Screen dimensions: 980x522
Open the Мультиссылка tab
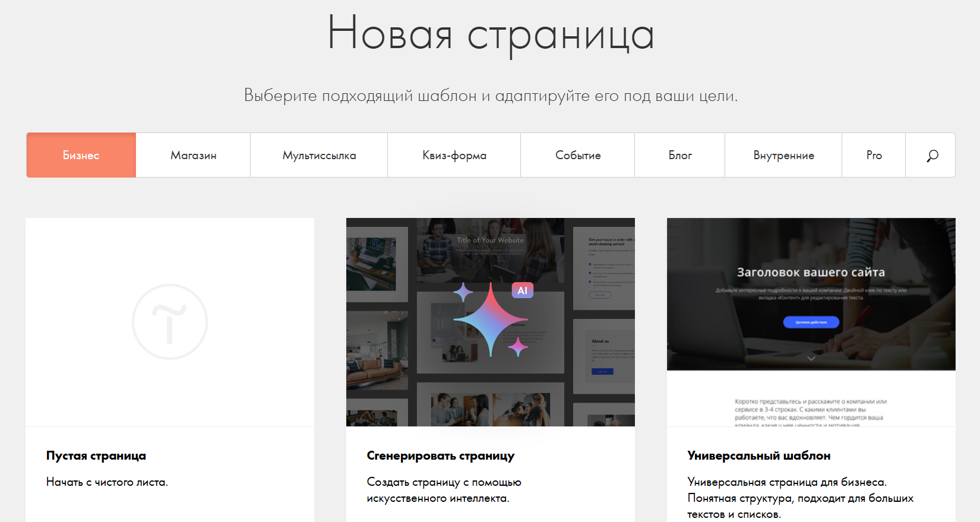pyautogui.click(x=319, y=155)
